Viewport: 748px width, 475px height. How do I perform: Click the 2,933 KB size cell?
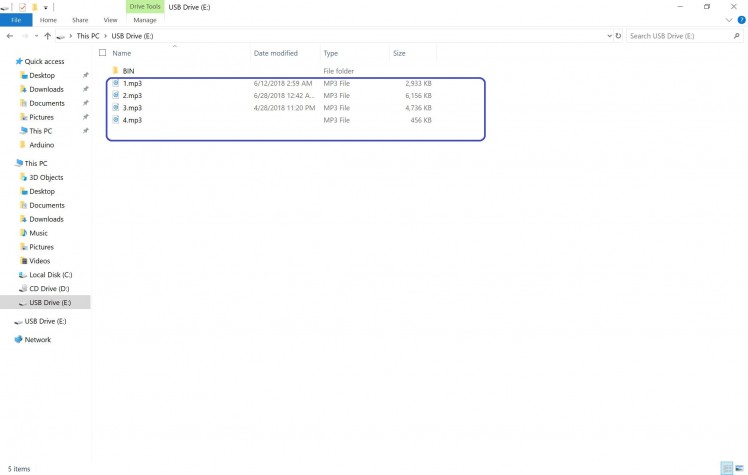click(x=418, y=83)
